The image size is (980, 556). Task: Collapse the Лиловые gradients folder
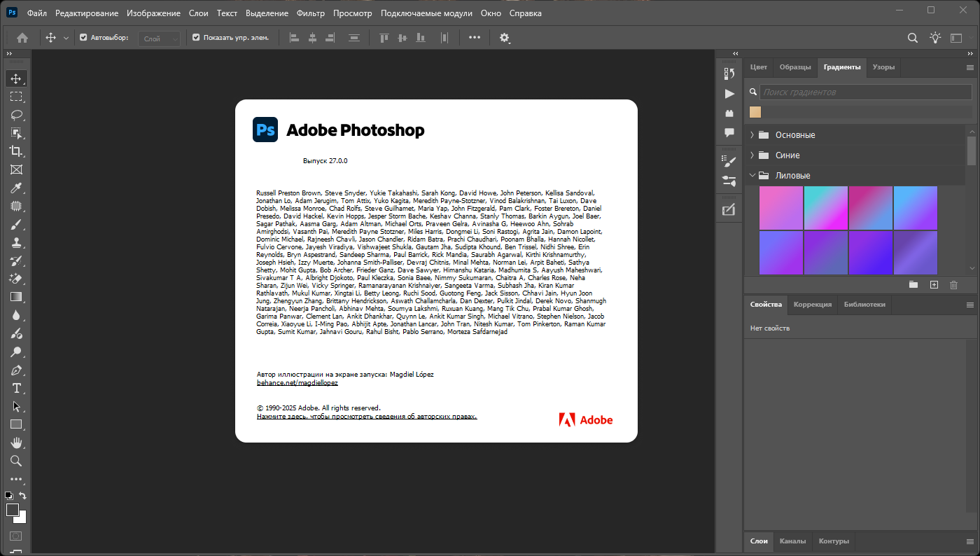tap(752, 176)
